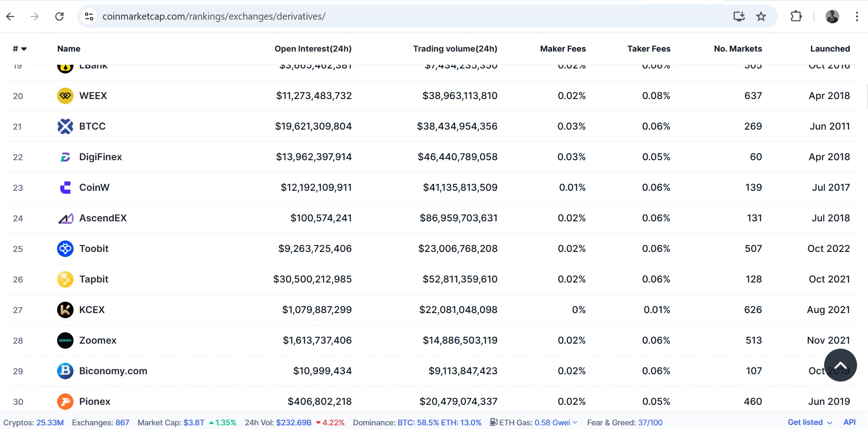The image size is (868, 429).
Task: Open the Chrome three-dot menu
Action: [x=857, y=16]
